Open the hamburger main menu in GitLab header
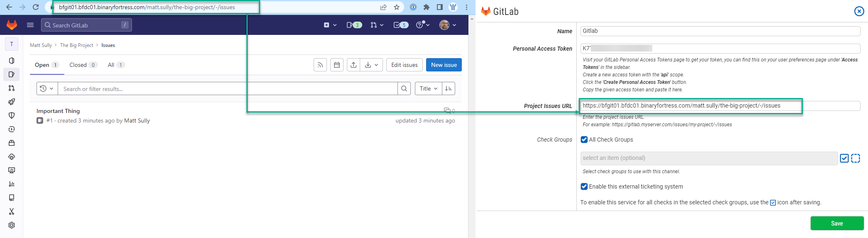The height and width of the screenshot is (238, 868). 30,25
